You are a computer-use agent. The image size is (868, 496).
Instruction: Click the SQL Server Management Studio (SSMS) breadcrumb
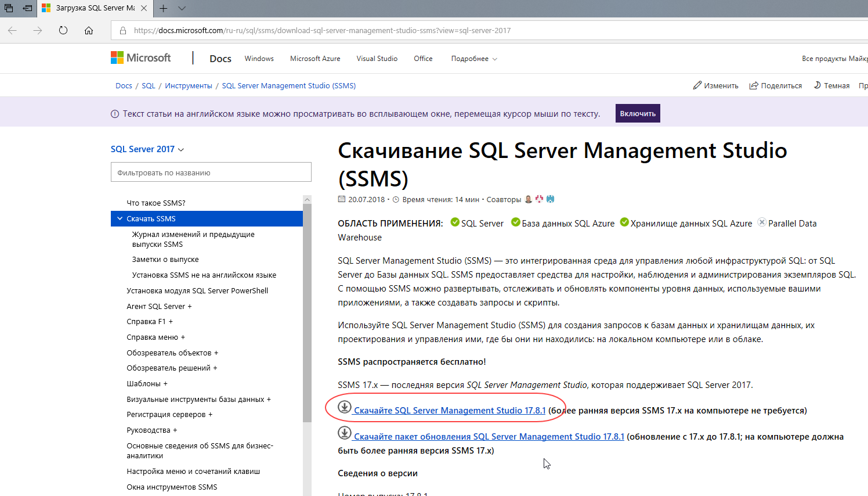pyautogui.click(x=289, y=85)
